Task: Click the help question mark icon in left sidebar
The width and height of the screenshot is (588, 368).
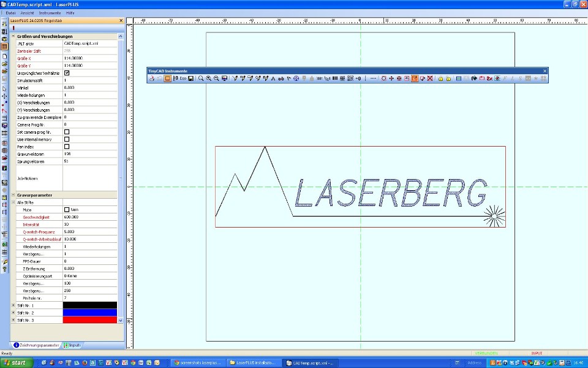Action: (4, 269)
